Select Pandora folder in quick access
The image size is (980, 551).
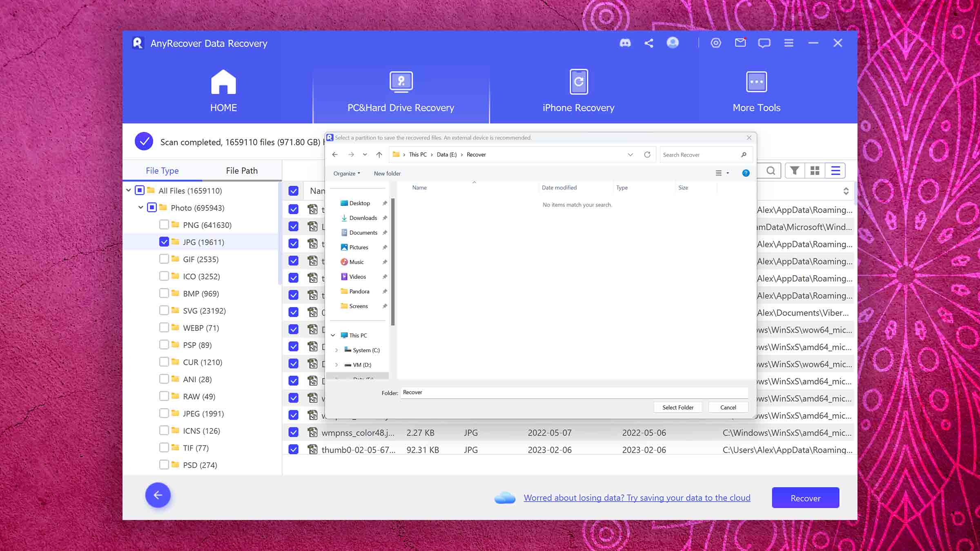tap(359, 291)
